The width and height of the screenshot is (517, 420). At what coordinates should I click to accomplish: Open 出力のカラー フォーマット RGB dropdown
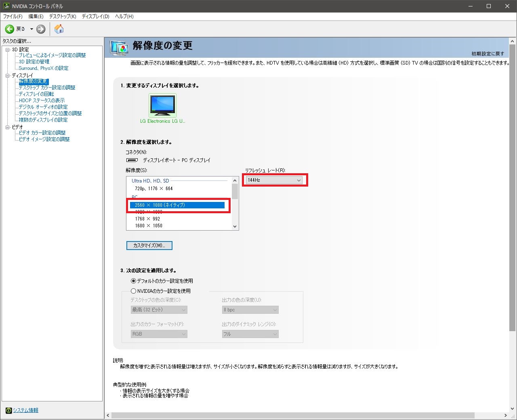159,334
